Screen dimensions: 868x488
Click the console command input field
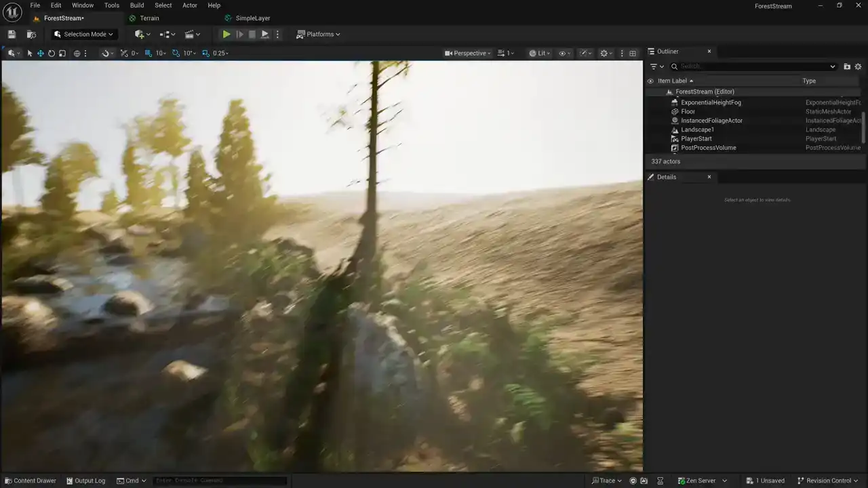(x=218, y=481)
